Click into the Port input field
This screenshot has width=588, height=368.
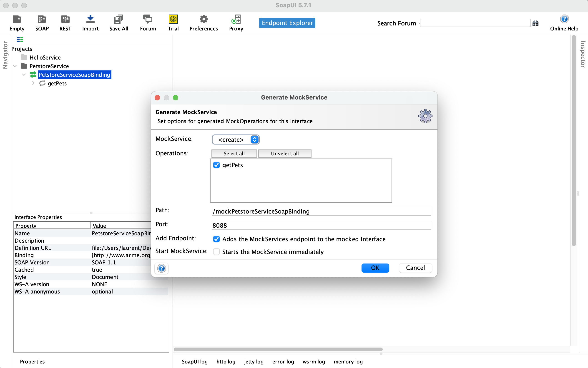coord(321,225)
